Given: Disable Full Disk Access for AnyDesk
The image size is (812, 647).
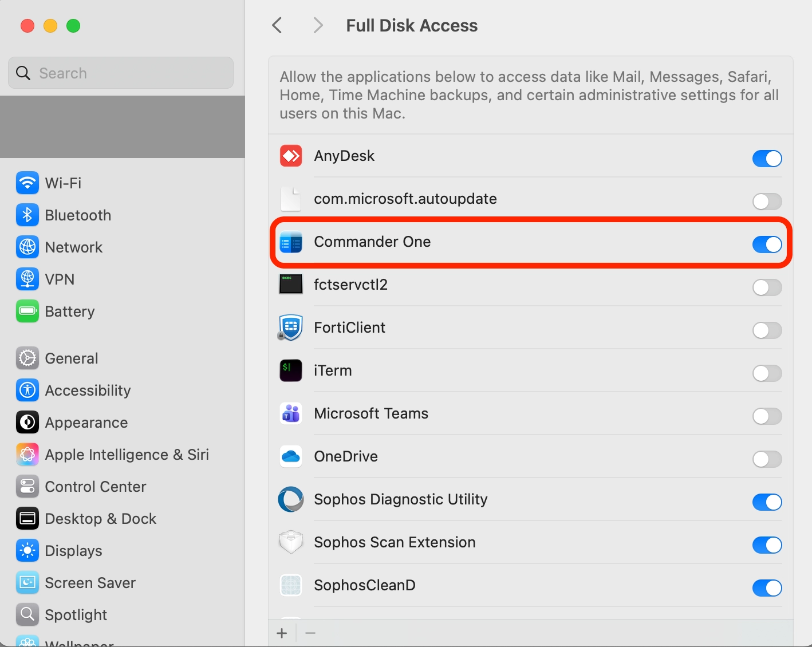Looking at the screenshot, I should (767, 159).
